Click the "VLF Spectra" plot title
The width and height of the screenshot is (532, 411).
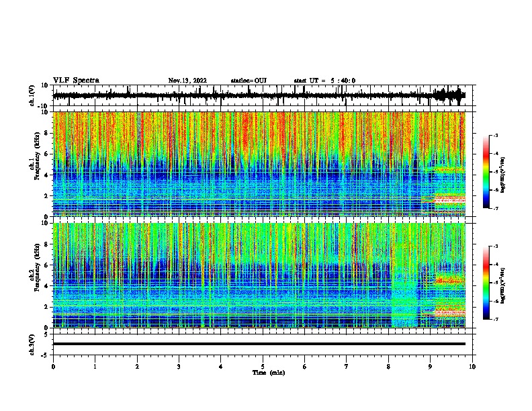tap(76, 81)
